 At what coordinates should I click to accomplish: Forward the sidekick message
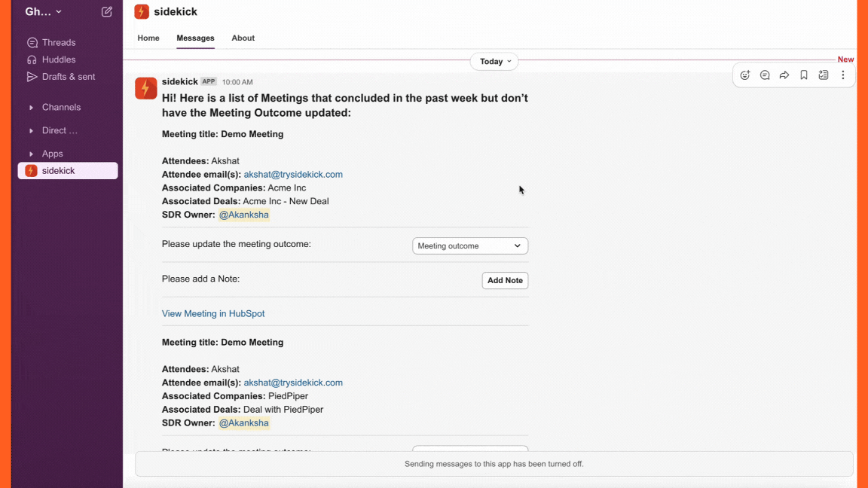784,75
